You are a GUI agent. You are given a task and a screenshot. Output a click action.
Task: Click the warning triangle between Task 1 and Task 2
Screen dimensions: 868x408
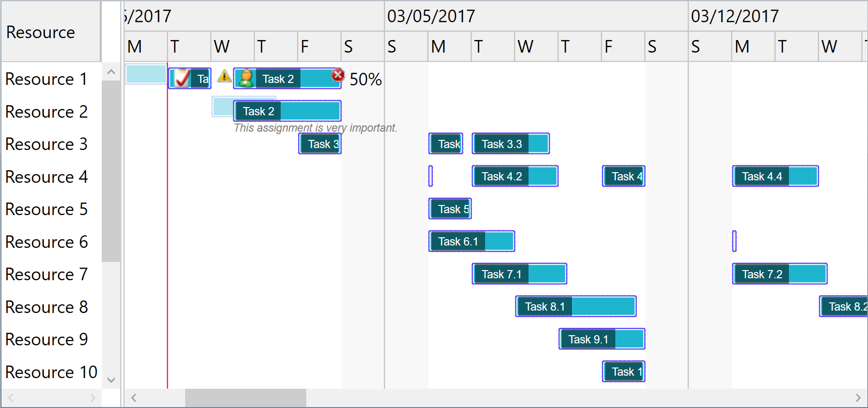point(224,76)
